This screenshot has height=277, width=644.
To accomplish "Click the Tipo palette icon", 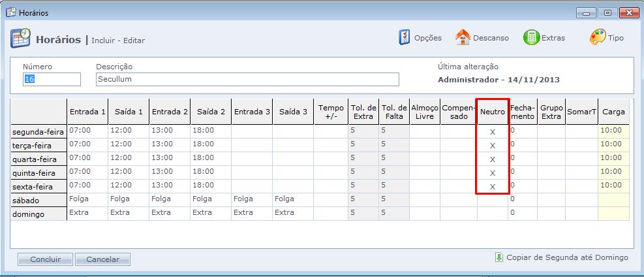I will pyautogui.click(x=598, y=38).
